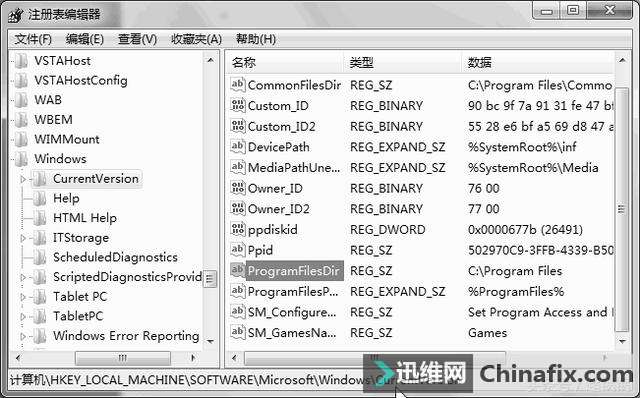Click tree pane scroll down arrow
640x398 pixels.
(210, 341)
